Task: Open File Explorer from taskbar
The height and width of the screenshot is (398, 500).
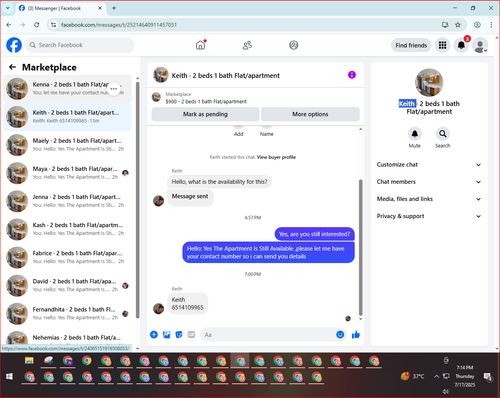Action: (x=29, y=361)
